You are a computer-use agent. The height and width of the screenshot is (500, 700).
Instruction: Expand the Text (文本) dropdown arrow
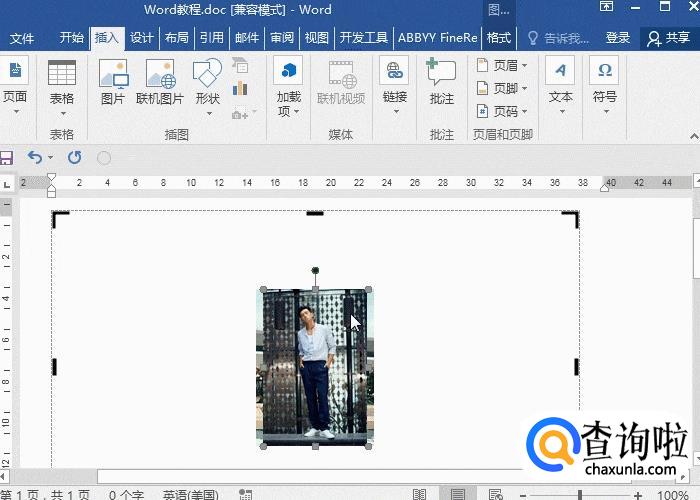(562, 112)
